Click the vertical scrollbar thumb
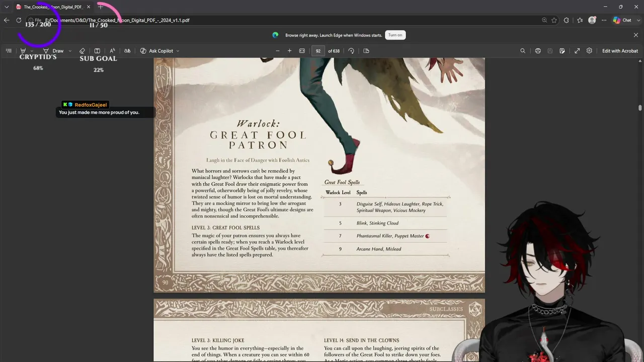The height and width of the screenshot is (362, 644). click(x=640, y=108)
